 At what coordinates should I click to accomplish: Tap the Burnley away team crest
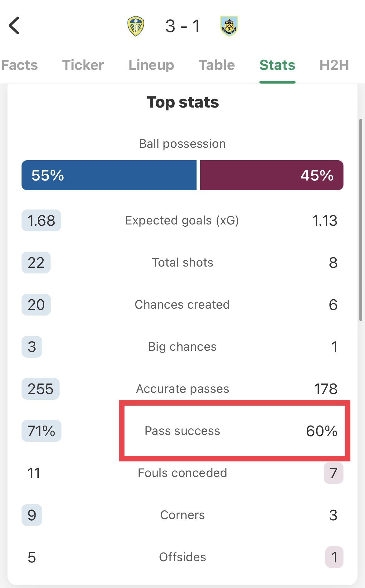[x=229, y=26]
